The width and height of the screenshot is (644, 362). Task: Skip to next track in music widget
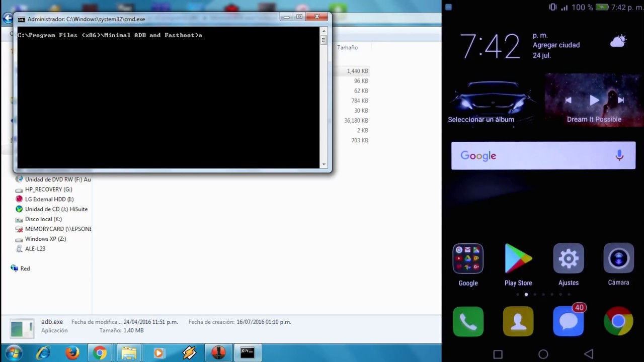tap(620, 100)
